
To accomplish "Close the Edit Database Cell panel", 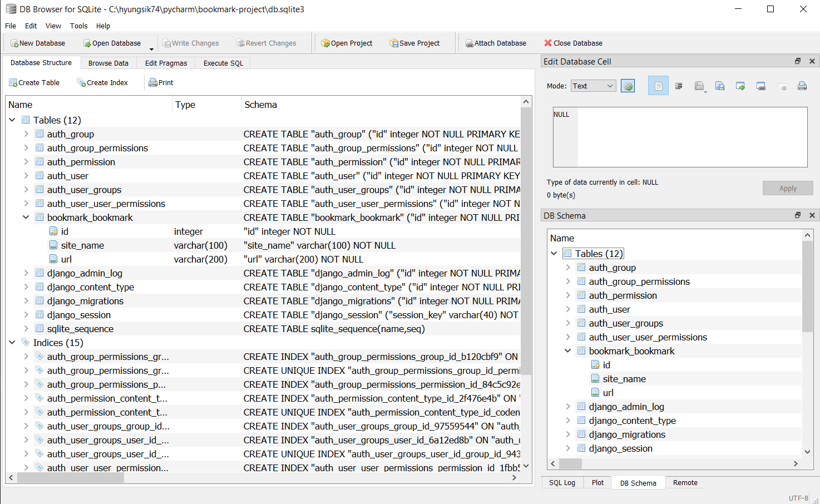I will point(812,61).
